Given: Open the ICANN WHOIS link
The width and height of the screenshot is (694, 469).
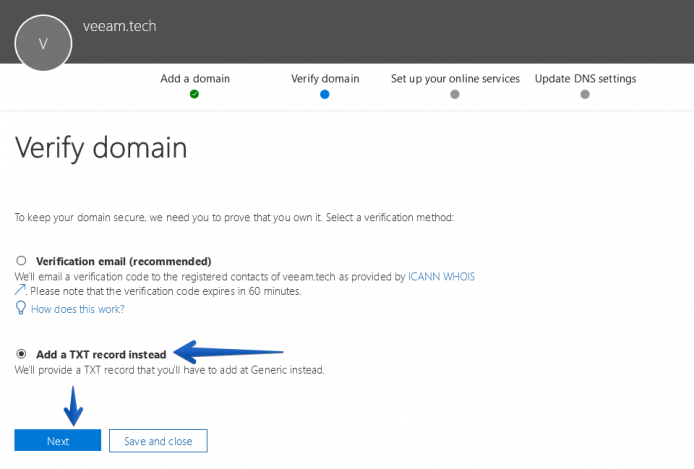Looking at the screenshot, I should [441, 277].
